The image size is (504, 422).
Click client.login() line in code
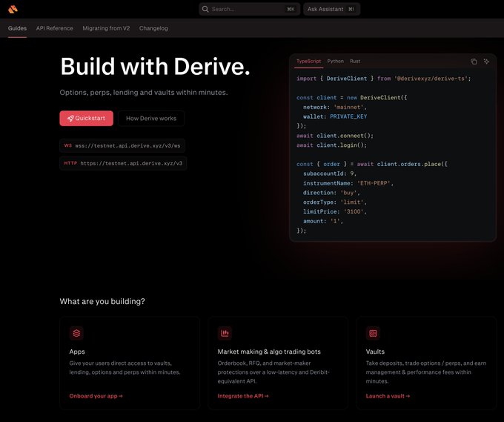tap(331, 145)
